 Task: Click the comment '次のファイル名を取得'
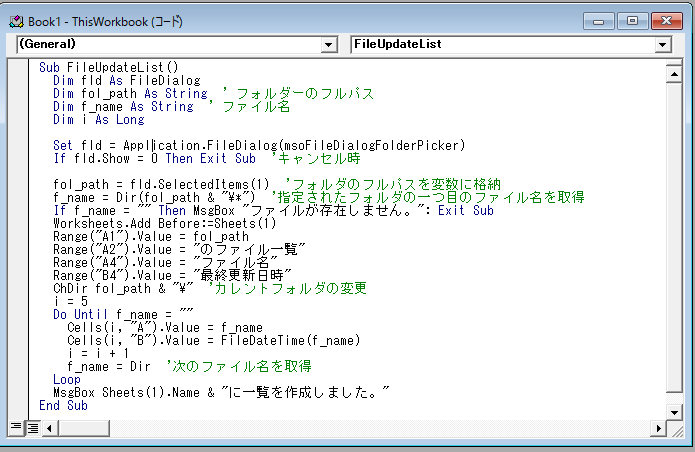[x=242, y=366]
